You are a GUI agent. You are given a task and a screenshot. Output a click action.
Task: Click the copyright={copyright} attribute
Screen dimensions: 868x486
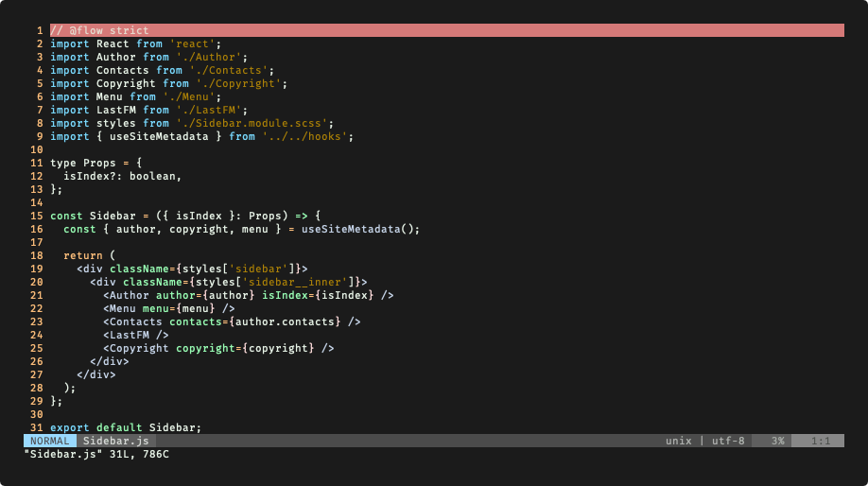[x=245, y=348]
